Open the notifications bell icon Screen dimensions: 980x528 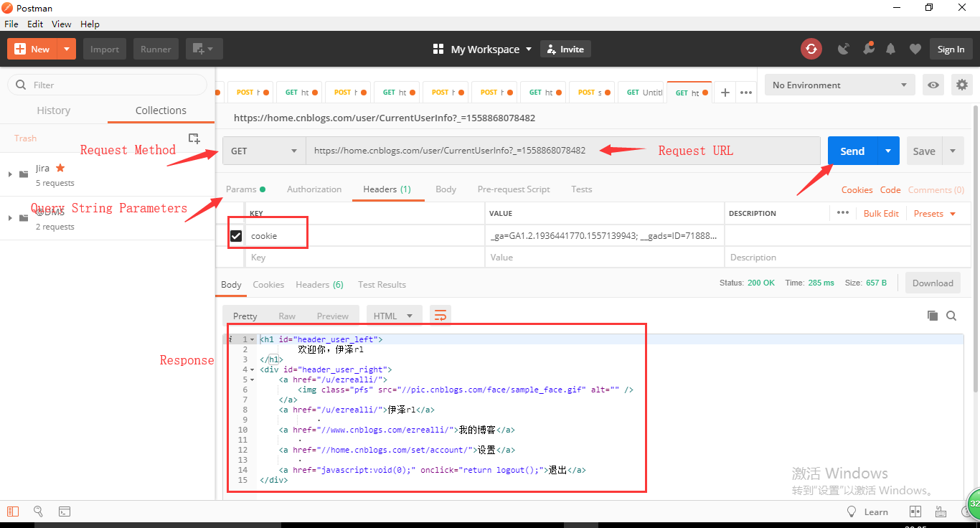891,49
